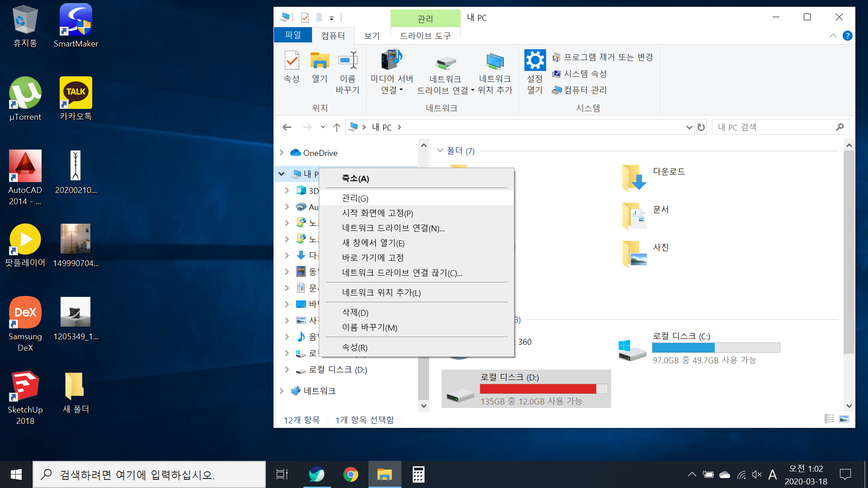Click 네트워크 위치 추가 ribbon icon
868x488 pixels.
495,73
